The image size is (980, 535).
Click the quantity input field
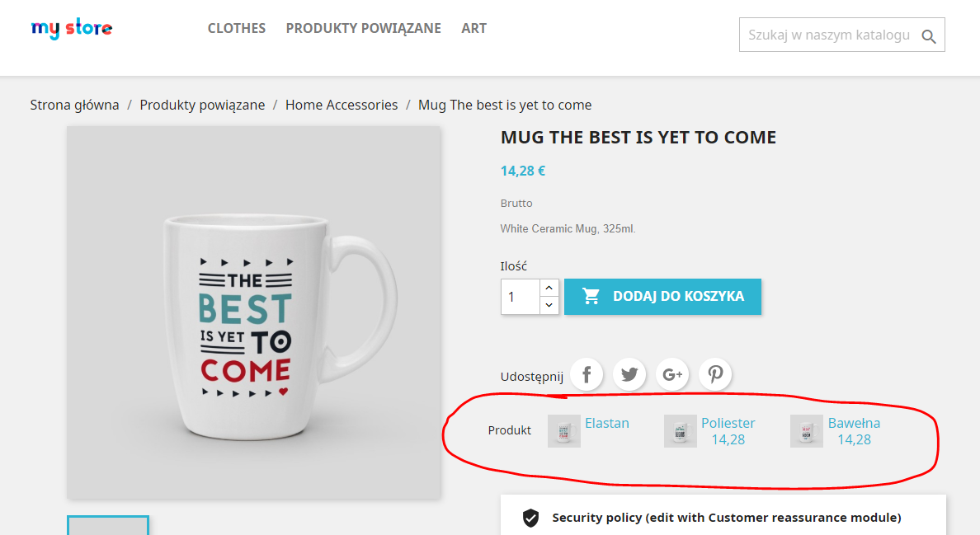pos(521,297)
